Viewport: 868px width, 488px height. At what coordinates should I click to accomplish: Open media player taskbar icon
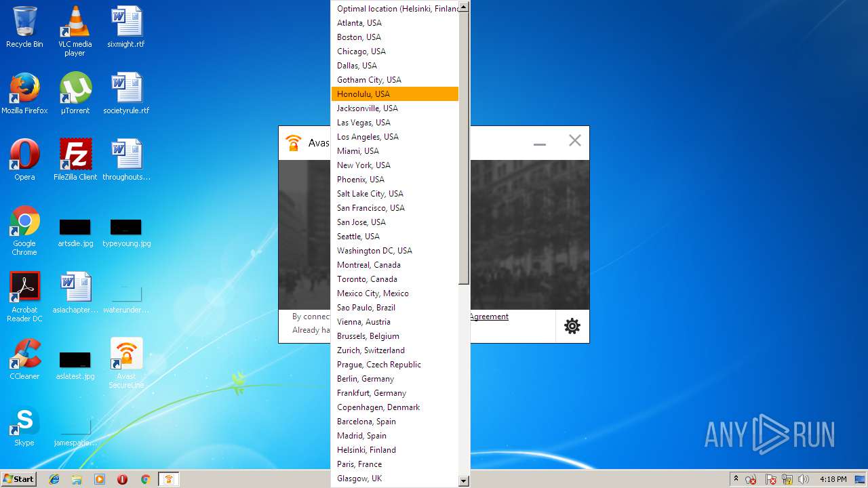tap(100, 479)
